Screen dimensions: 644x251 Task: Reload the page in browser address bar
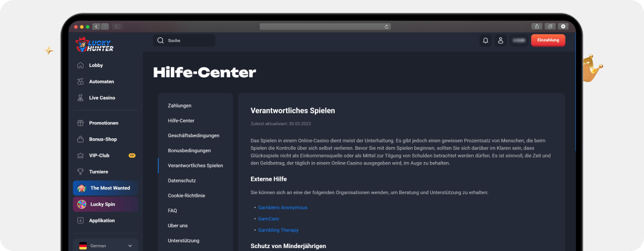(x=387, y=26)
